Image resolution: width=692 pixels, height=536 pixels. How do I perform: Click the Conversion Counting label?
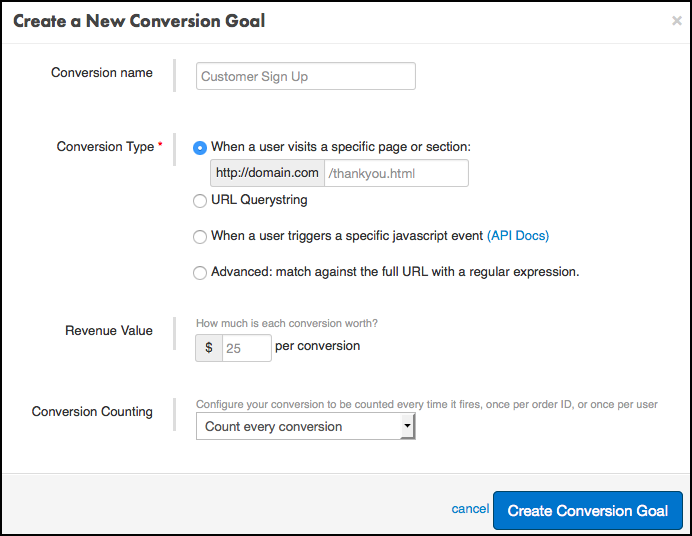(x=92, y=411)
